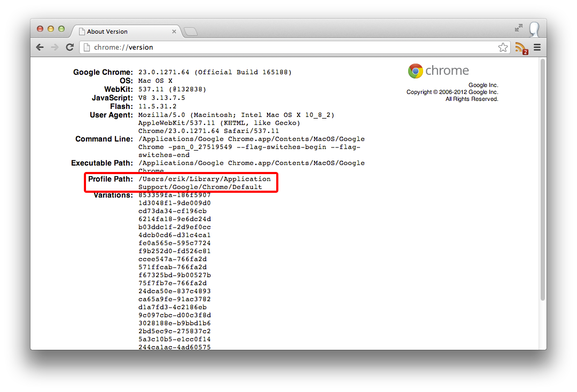Close the About Version tab
The width and height of the screenshot is (577, 392).
click(x=174, y=32)
